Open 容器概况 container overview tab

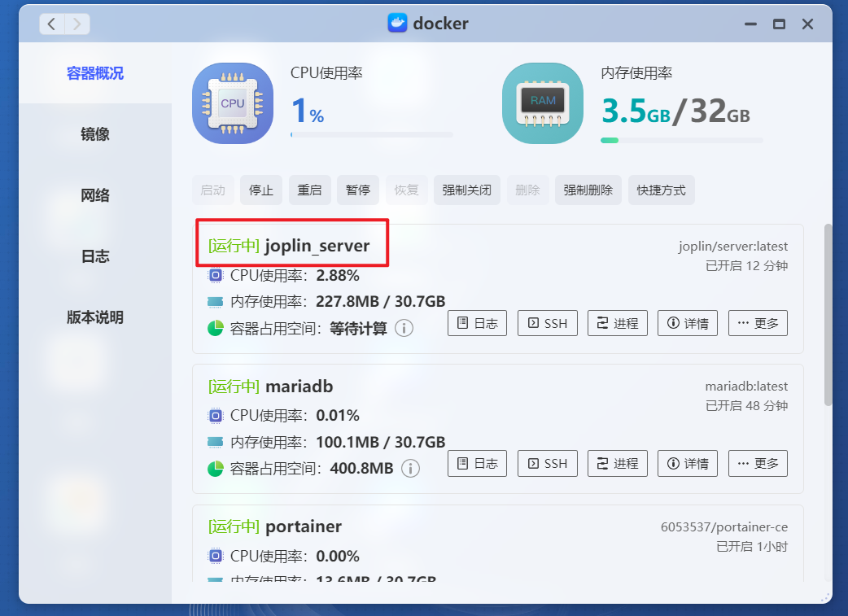95,73
